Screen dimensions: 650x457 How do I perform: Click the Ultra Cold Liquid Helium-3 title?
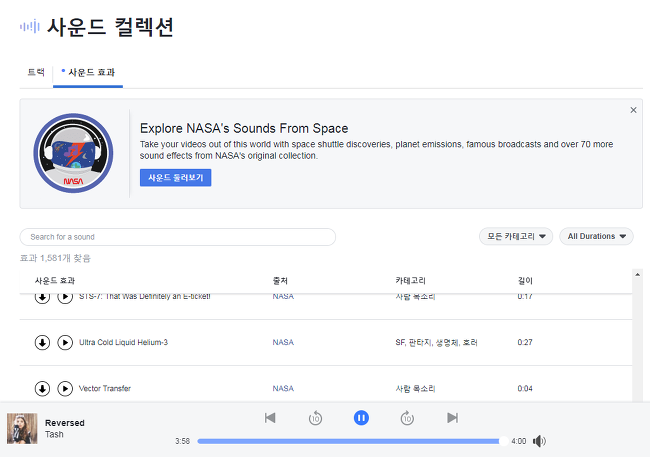(x=124, y=343)
